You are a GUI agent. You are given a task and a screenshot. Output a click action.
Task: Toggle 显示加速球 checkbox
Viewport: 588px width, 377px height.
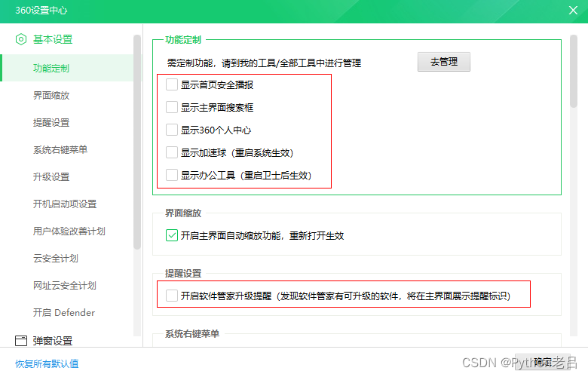click(172, 152)
